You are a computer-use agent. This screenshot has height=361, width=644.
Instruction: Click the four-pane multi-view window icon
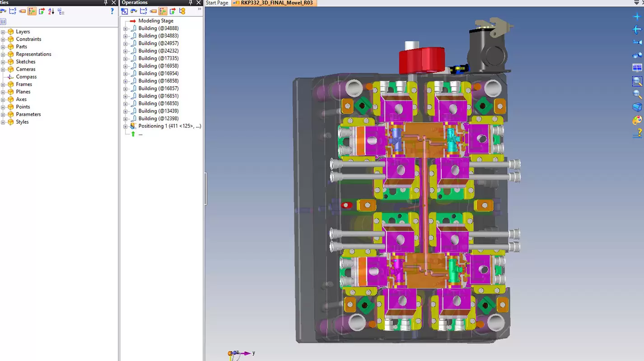[637, 68]
